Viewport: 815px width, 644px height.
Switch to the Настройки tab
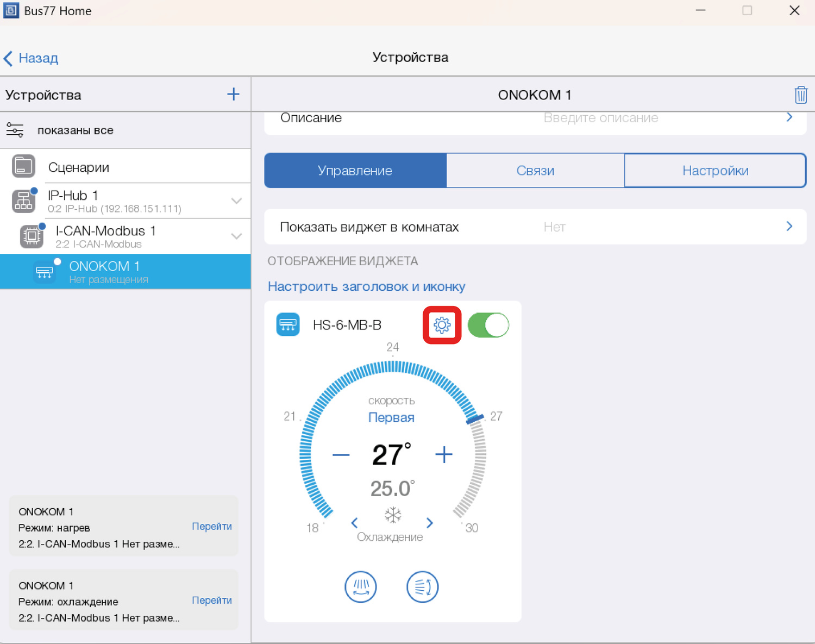715,171
